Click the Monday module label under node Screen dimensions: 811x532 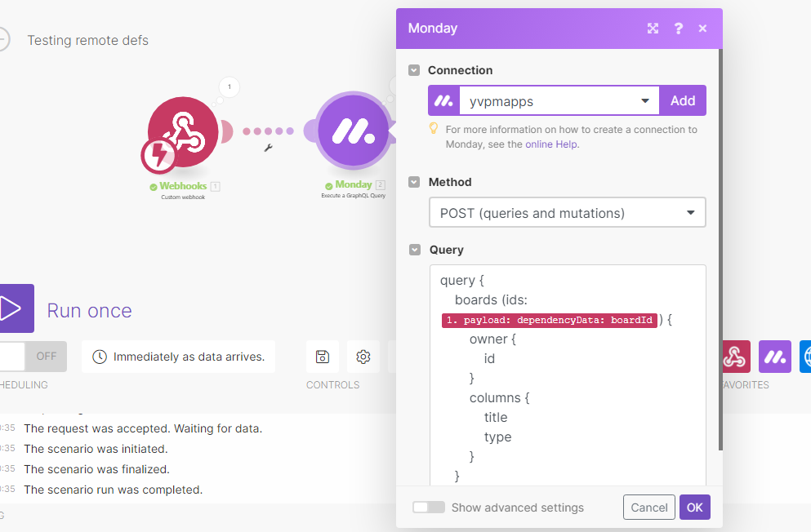point(354,184)
